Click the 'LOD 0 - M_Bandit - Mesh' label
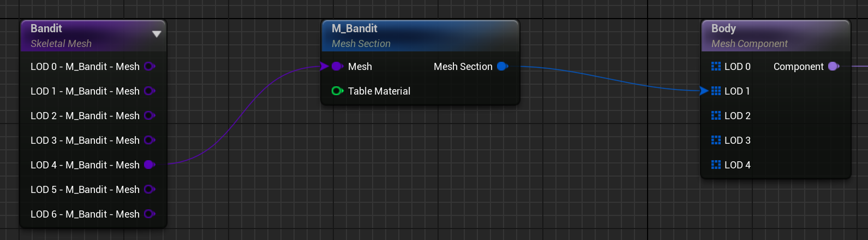 point(85,67)
